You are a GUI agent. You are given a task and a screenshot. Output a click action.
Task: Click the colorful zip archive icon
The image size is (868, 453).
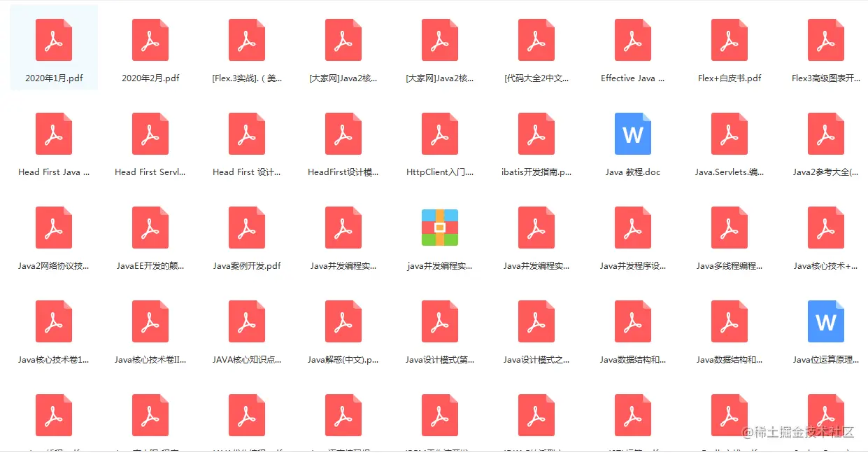(x=440, y=228)
